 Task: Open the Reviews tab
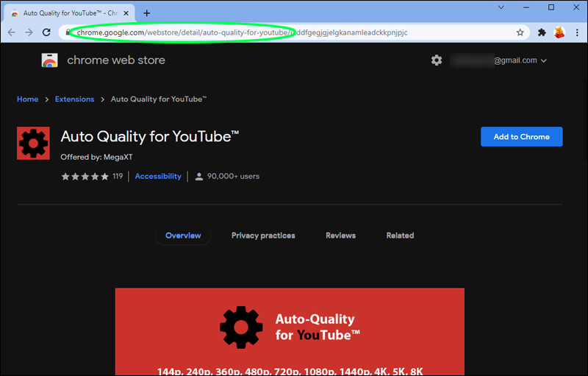pos(340,235)
